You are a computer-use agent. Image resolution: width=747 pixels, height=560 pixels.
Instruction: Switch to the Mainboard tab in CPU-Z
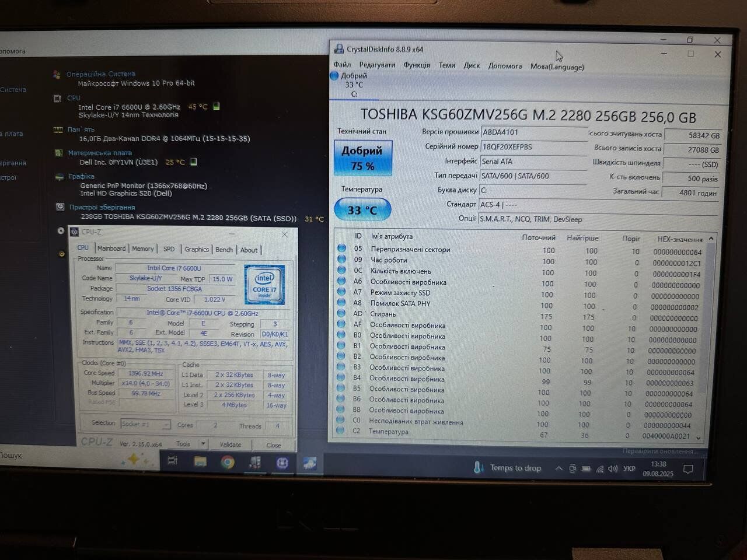tap(111, 249)
